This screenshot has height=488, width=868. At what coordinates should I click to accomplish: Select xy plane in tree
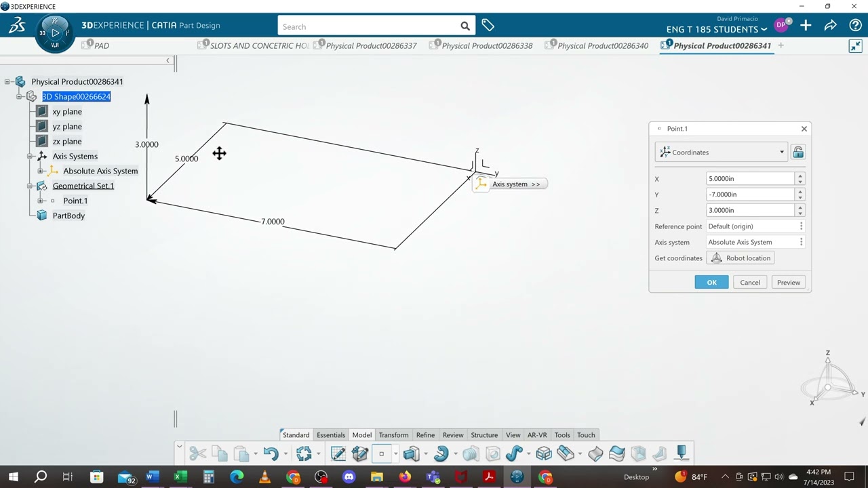(67, 112)
